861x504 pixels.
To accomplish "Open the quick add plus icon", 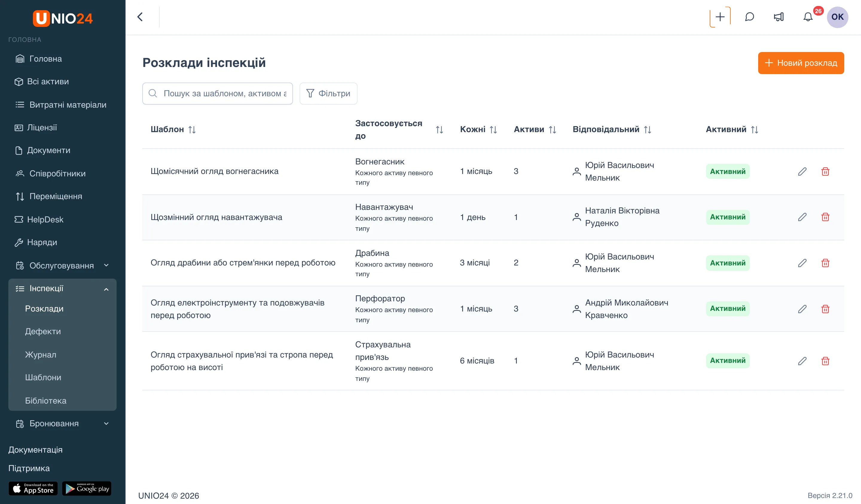I will point(720,17).
